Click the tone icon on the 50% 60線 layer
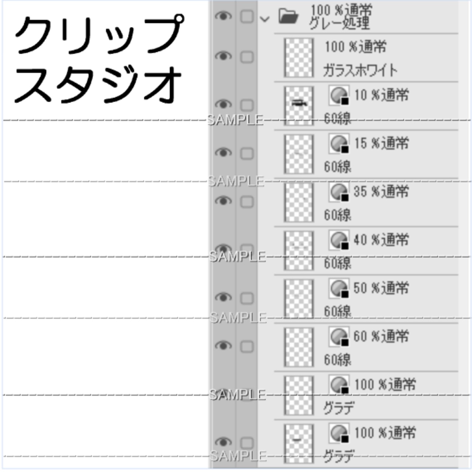 [x=339, y=288]
